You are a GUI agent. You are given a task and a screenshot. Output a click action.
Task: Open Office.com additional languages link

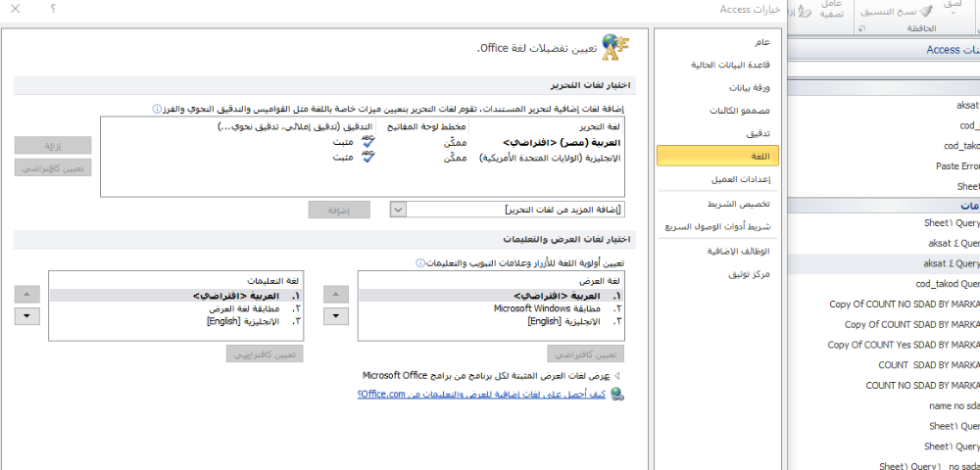[481, 394]
